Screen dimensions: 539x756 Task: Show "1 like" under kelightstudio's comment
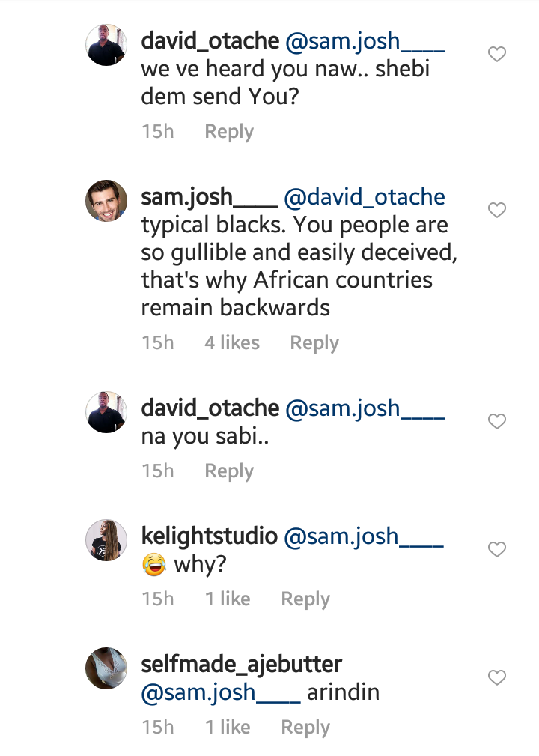(228, 599)
